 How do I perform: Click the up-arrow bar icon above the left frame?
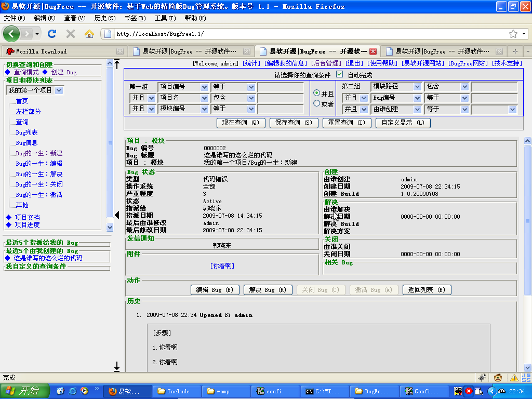(x=117, y=64)
